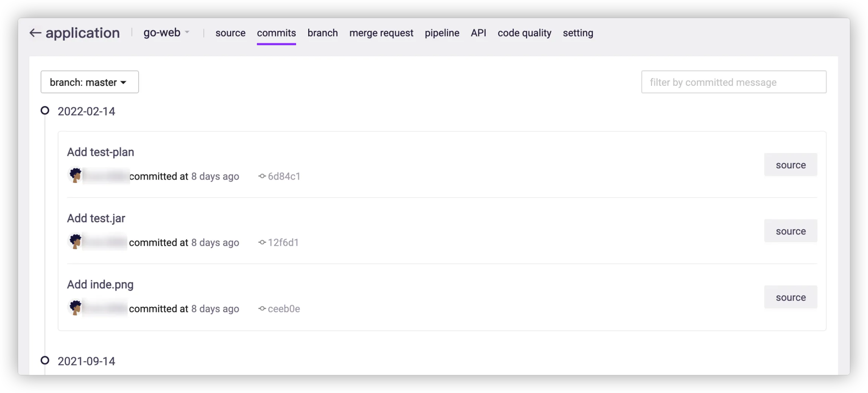Click the avatar on Add test-plan commit
The width and height of the screenshot is (868, 393).
coord(75,175)
